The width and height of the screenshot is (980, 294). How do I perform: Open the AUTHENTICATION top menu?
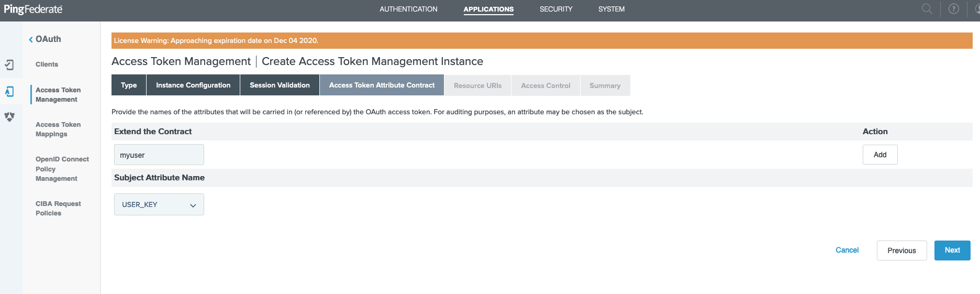pyautogui.click(x=408, y=9)
